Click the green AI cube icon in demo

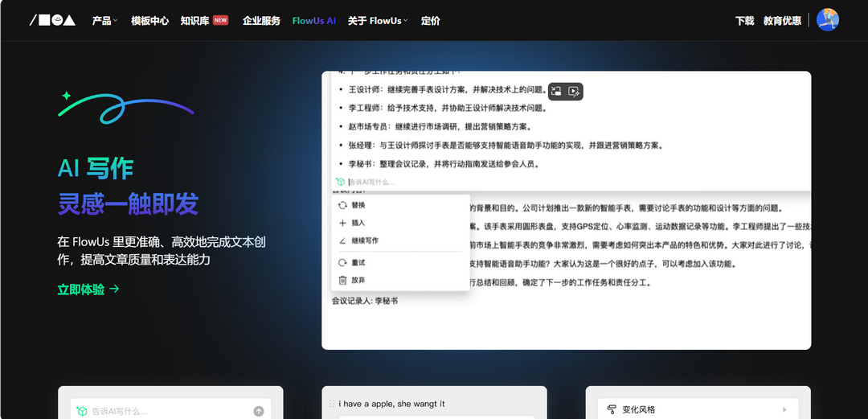tap(341, 182)
